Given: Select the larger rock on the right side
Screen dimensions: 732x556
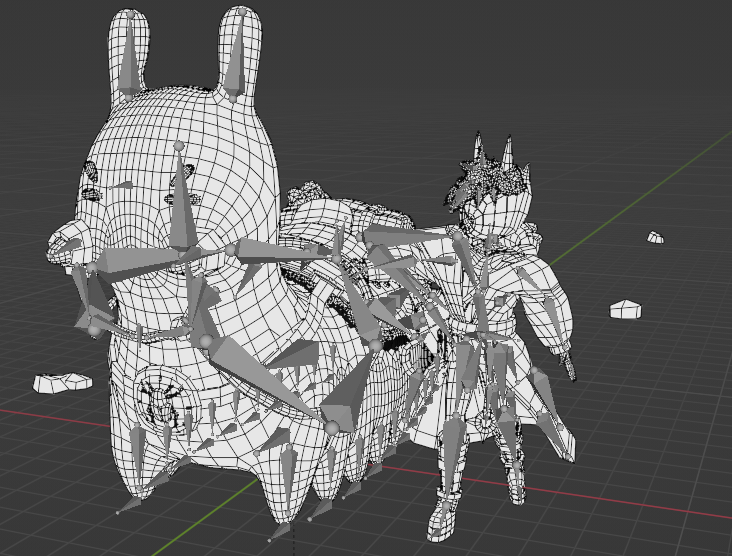Looking at the screenshot, I should point(625,308).
